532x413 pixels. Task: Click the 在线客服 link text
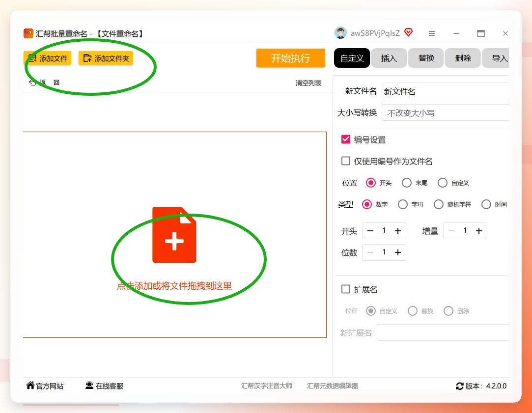[109, 386]
